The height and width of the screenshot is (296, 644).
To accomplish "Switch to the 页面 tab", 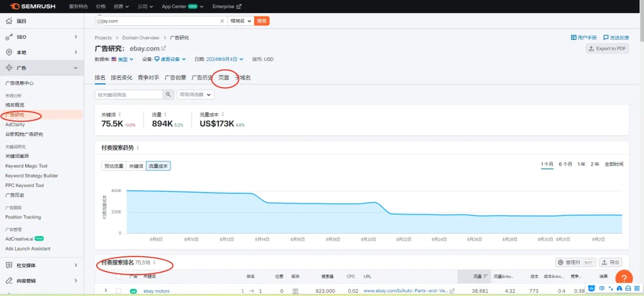I will click(x=224, y=77).
